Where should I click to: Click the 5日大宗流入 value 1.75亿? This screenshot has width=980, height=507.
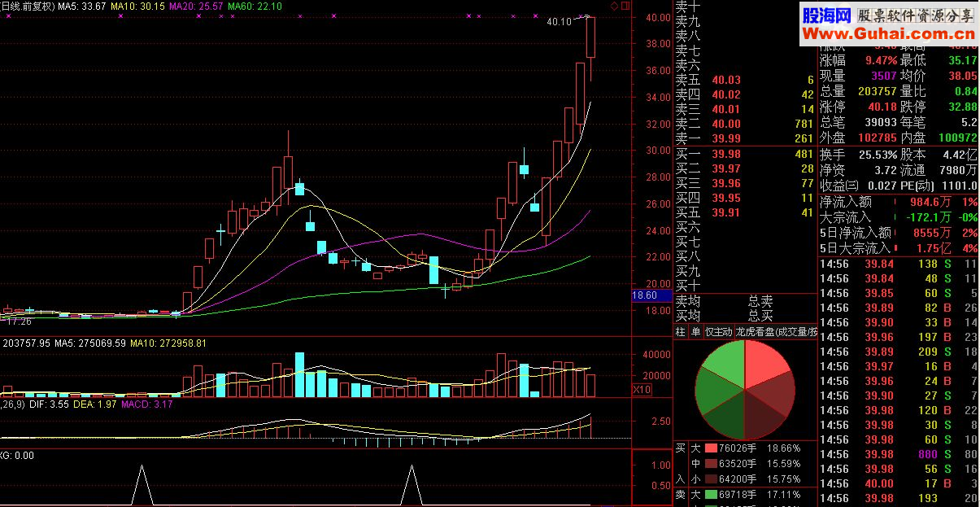coord(934,248)
